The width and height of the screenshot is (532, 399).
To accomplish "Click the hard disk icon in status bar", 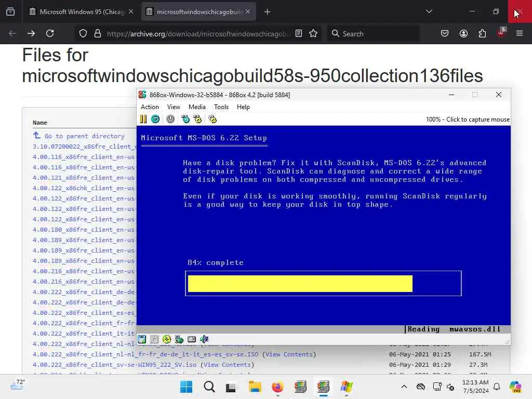I will [x=192, y=339].
